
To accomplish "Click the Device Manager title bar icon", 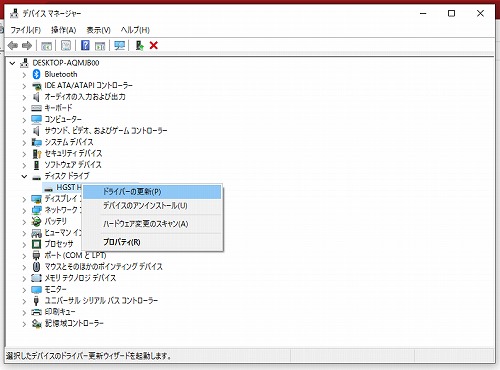I will coord(14,13).
